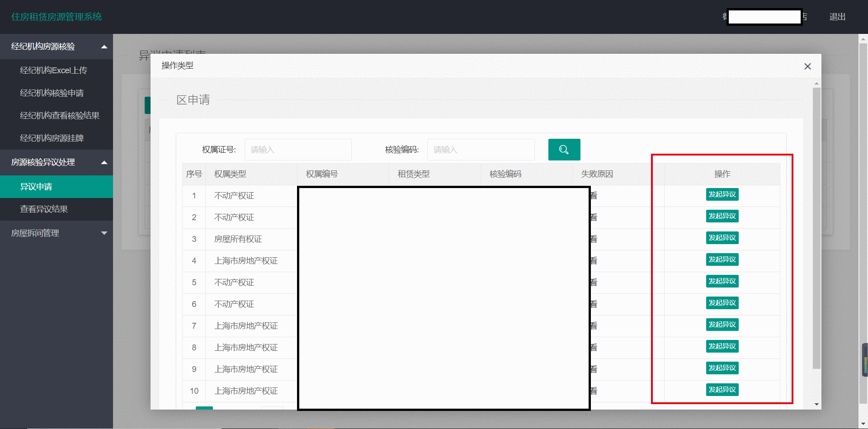Click 发起异议 for row 10
This screenshot has height=429, width=868.
coord(722,390)
